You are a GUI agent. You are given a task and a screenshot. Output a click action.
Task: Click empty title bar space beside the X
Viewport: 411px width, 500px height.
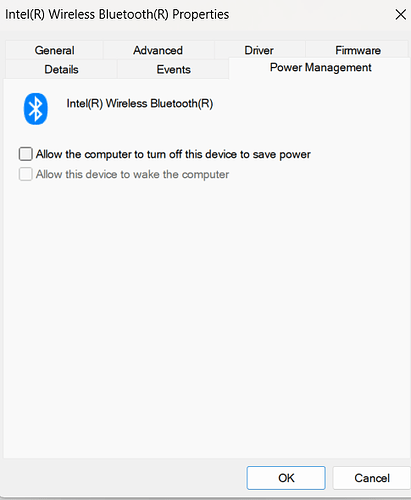[x=310, y=15]
